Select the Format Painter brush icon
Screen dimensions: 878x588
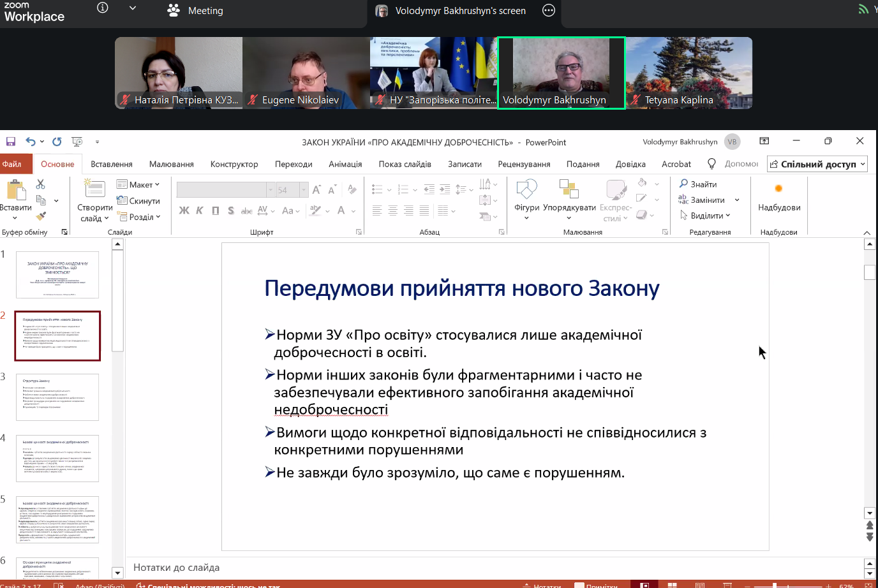[41, 216]
